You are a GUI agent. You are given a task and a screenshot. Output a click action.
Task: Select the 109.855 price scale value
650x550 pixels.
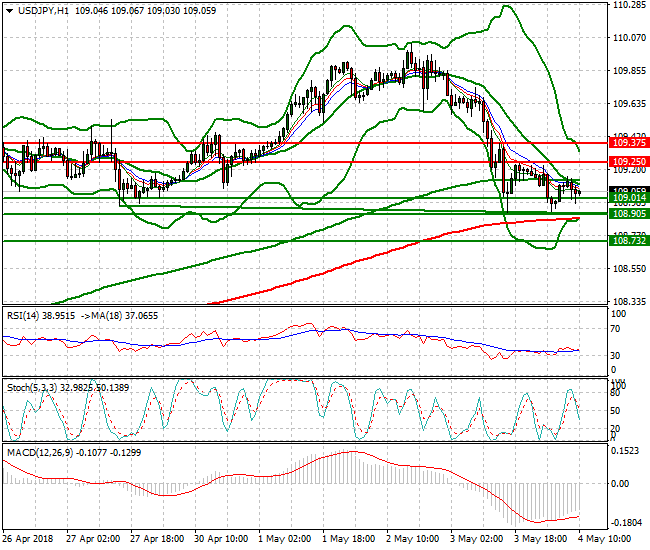[629, 71]
